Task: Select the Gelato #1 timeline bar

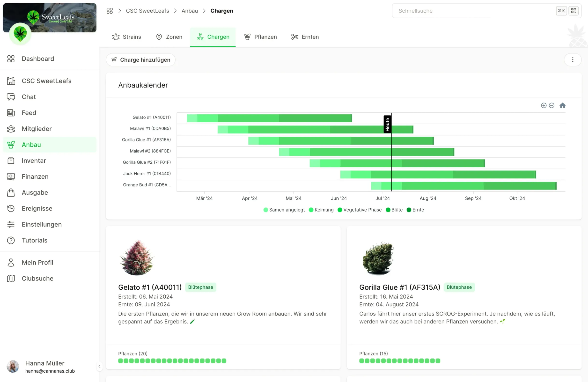Action: pyautogui.click(x=269, y=118)
